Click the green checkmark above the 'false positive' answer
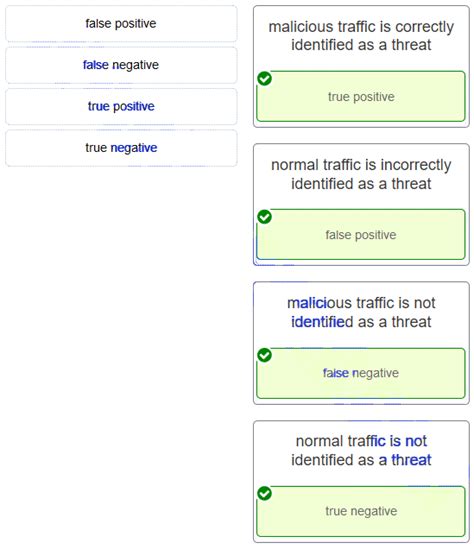This screenshot has width=474, height=549. click(x=264, y=217)
